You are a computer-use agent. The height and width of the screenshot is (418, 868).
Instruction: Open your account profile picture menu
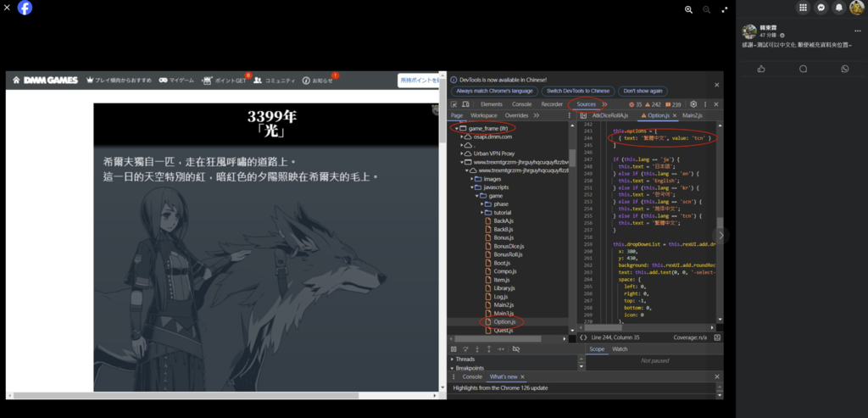tap(857, 7)
